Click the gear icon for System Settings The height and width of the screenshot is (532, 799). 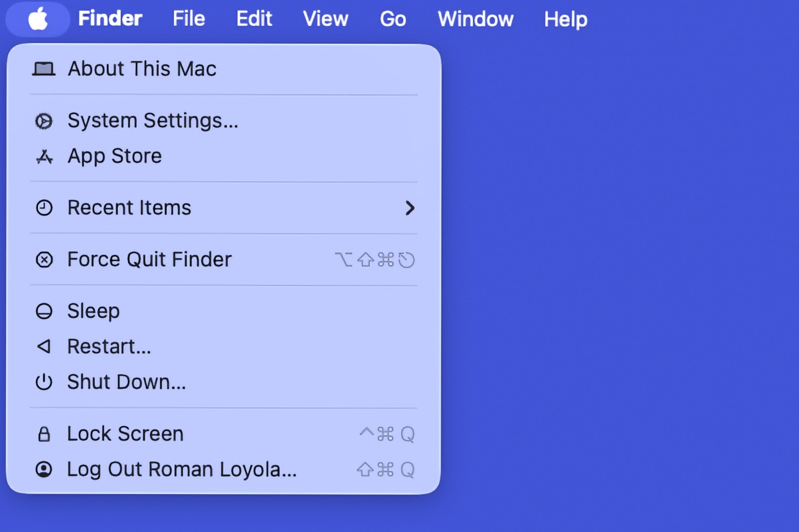click(x=44, y=121)
